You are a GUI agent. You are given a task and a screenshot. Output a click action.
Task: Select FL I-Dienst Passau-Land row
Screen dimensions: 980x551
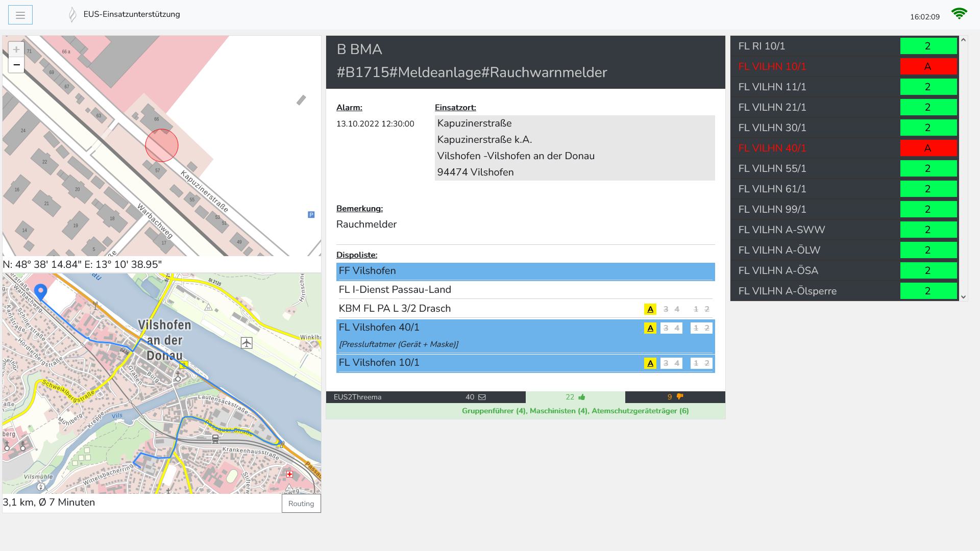tap(525, 290)
